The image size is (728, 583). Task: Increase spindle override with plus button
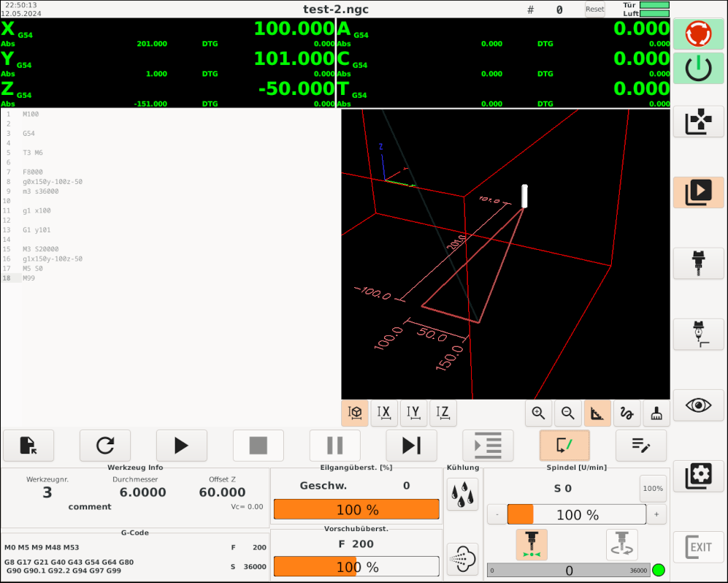(656, 515)
